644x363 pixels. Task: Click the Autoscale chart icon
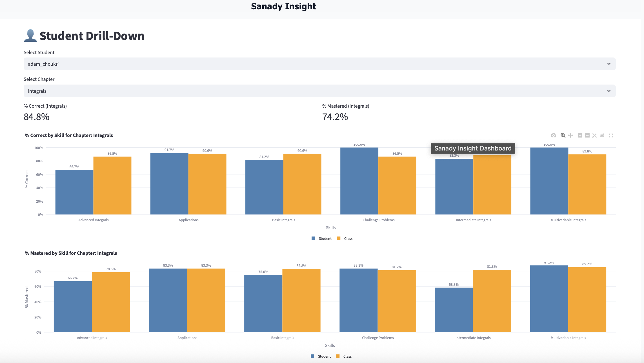pyautogui.click(x=595, y=136)
